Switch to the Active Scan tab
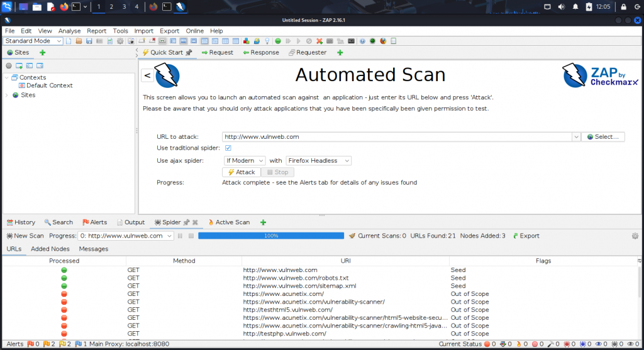The image size is (644, 350). pyautogui.click(x=229, y=222)
